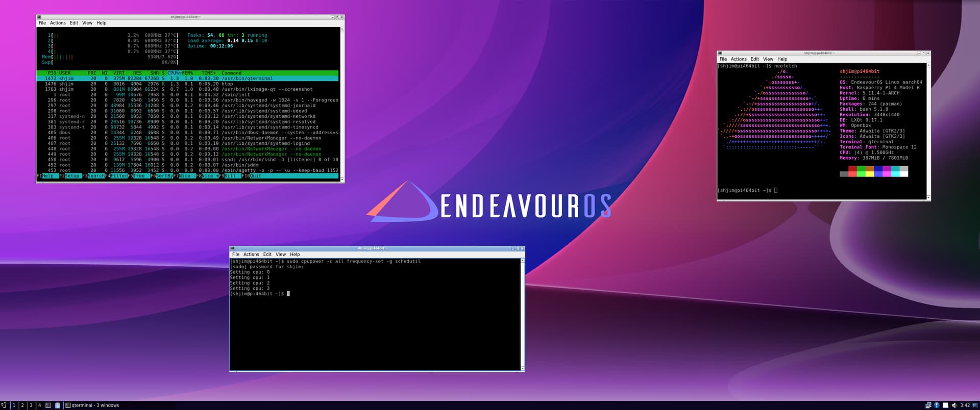Select the lximage-qt --screenshot process row
Image resolution: width=980 pixels, height=410 pixels.
point(187,89)
